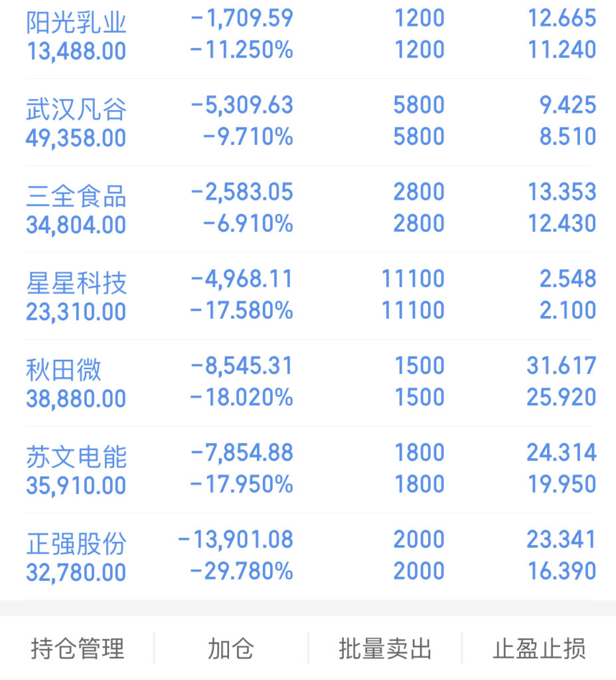Select the 49,358.00 market value
Viewport: 616px width, 680px height.
(76, 138)
